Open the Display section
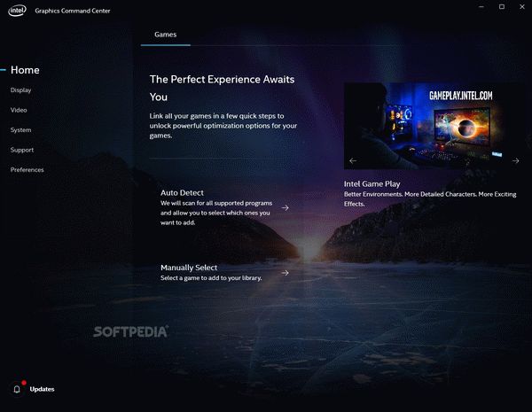 click(x=20, y=89)
